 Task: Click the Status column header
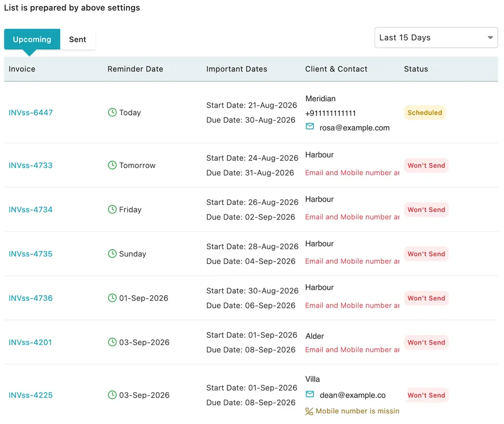pyautogui.click(x=416, y=69)
